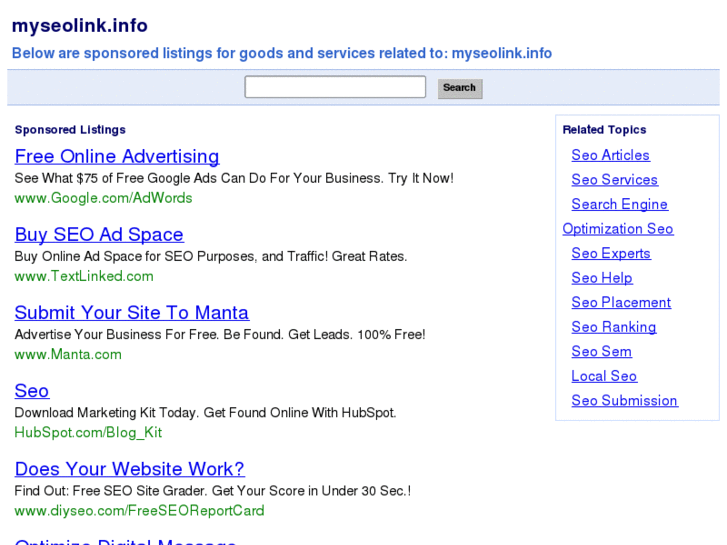
Task: Click the Search button
Action: 460,88
